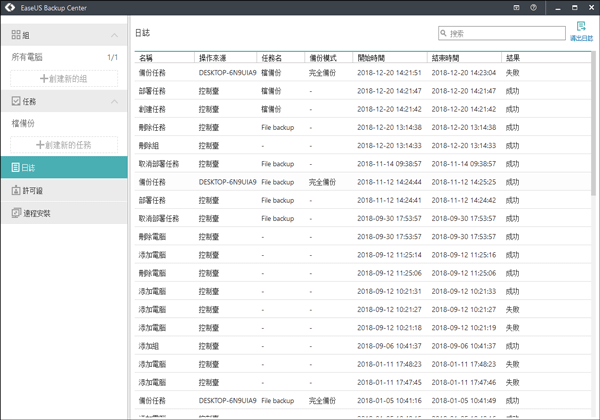Open the feedback icon in title bar
Viewport: 600px width, 420px height.
pos(516,8)
